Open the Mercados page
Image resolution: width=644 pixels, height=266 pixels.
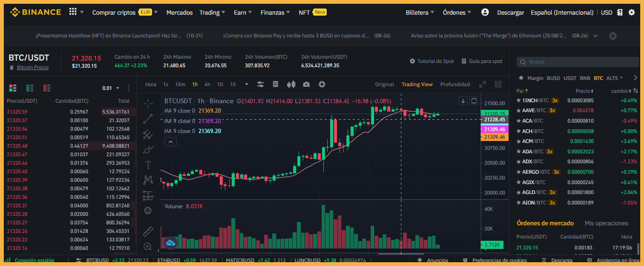pos(179,12)
